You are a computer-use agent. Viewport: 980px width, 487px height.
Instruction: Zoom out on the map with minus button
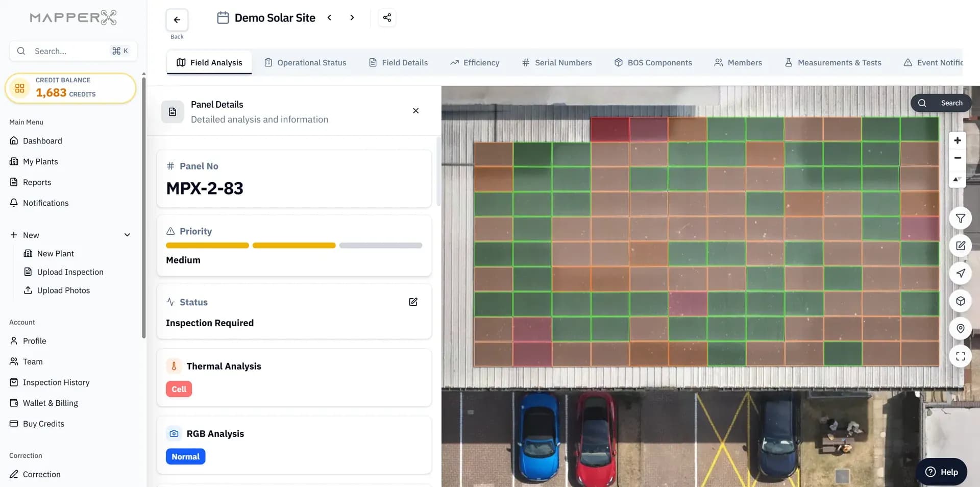point(958,158)
